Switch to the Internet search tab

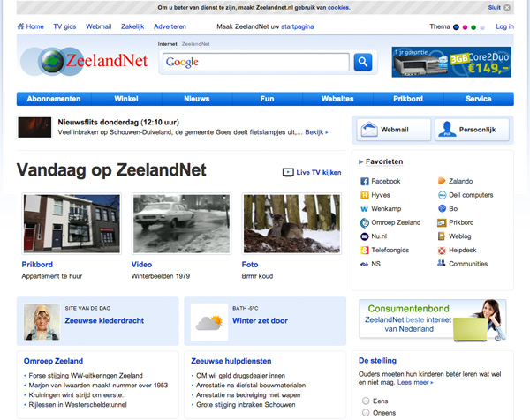pos(169,43)
